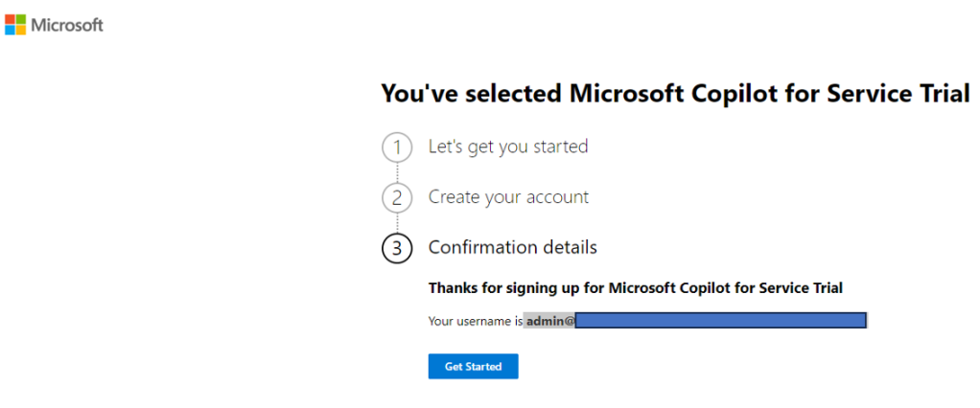
Task: Click the yellow square of Microsoft logo
Action: (x=21, y=30)
